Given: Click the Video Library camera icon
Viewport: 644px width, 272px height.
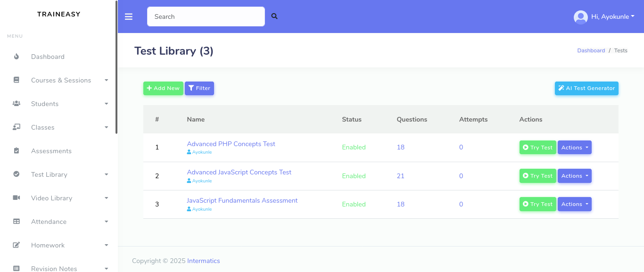Looking at the screenshot, I should tap(17, 198).
